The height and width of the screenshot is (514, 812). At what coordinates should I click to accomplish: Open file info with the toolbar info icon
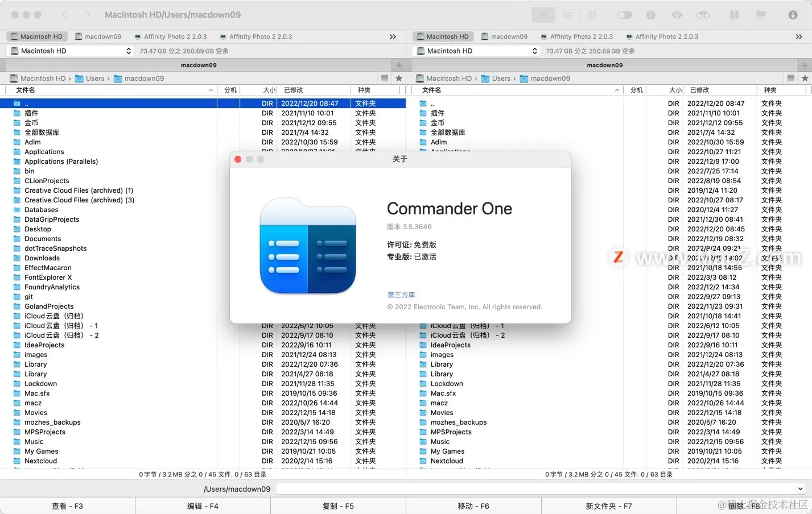651,15
